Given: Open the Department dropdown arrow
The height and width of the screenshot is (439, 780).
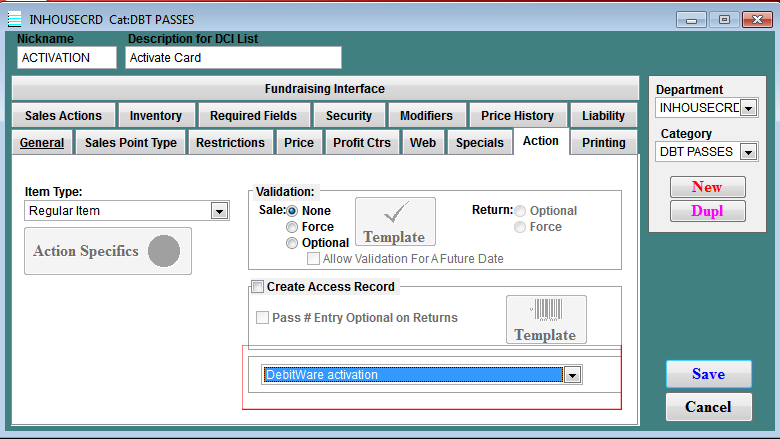Looking at the screenshot, I should (x=748, y=107).
